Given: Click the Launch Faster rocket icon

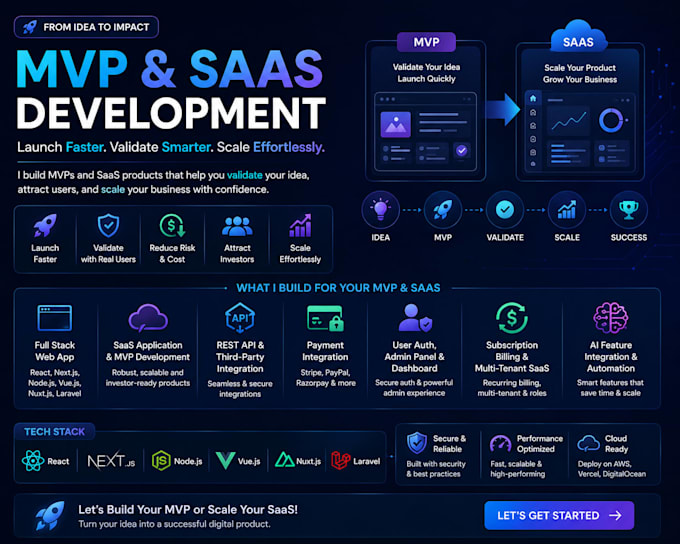Looking at the screenshot, I should pyautogui.click(x=45, y=225).
